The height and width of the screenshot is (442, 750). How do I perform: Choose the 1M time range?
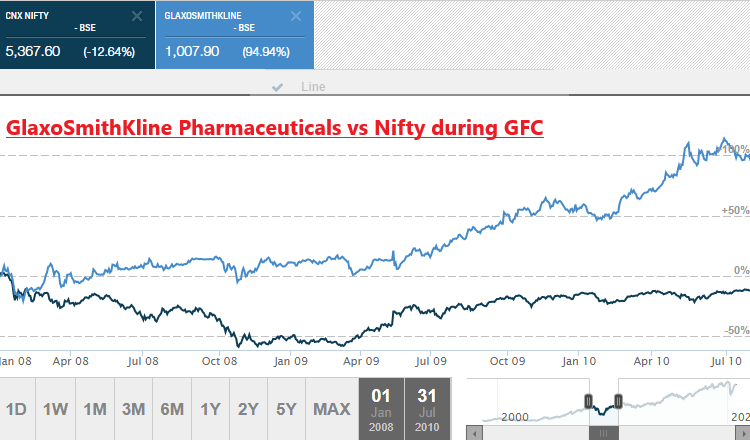(95, 409)
